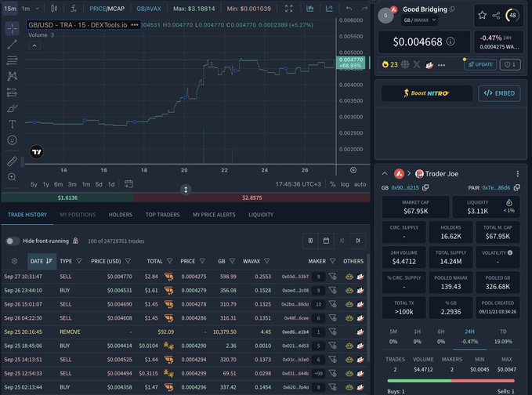
Task: Open the MAKER column filter
Action: pyautogui.click(x=332, y=261)
